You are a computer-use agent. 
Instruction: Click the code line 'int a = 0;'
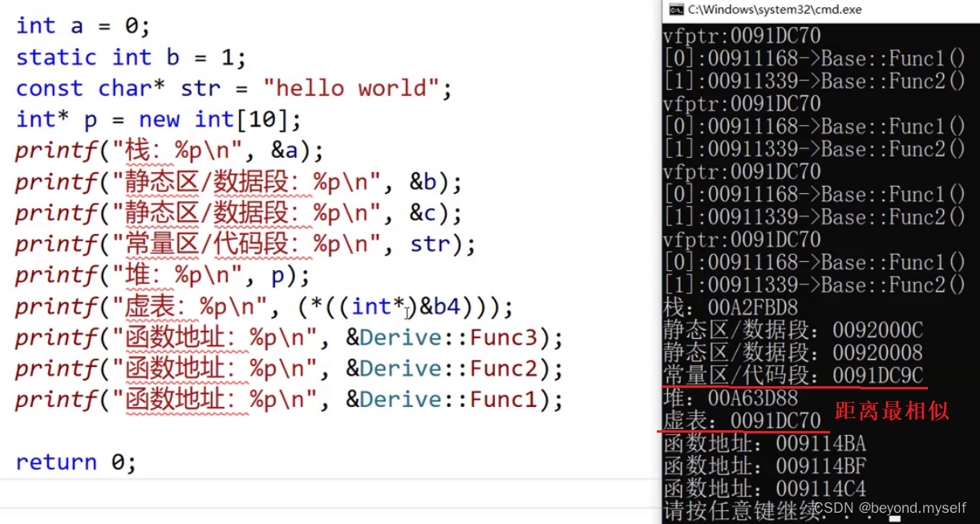[83, 26]
